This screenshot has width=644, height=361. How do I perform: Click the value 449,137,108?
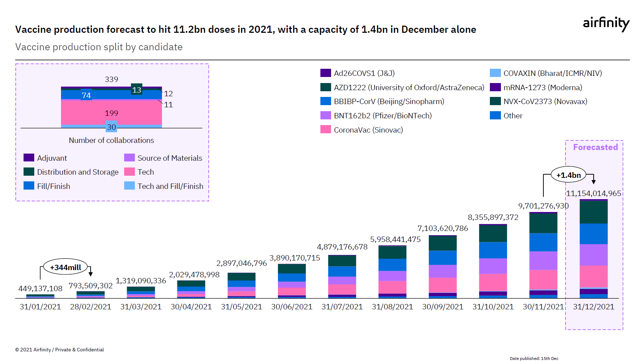[x=40, y=288]
